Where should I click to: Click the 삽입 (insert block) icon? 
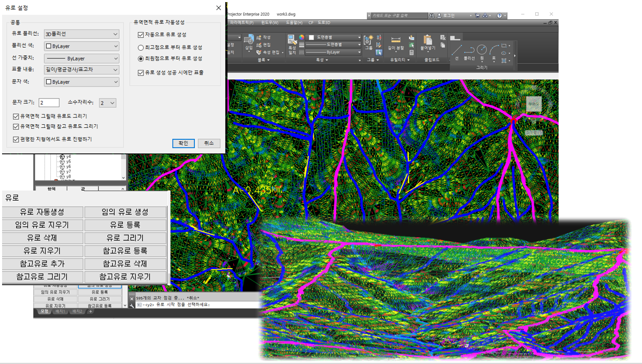(249, 40)
